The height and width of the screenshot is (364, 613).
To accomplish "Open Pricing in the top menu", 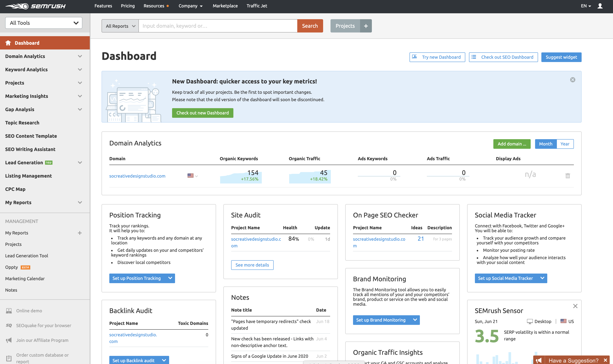I will click(x=128, y=6).
